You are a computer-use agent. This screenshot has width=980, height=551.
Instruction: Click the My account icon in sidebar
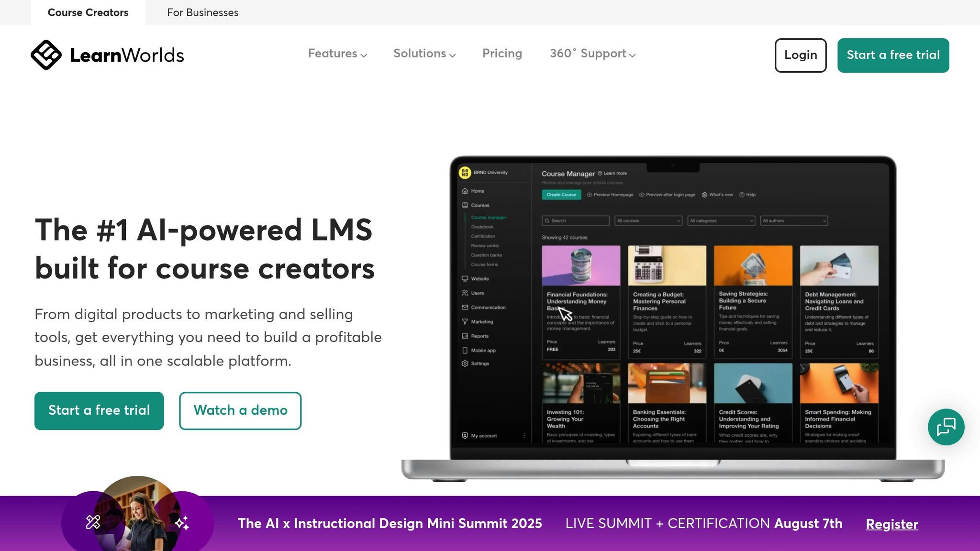tap(465, 436)
